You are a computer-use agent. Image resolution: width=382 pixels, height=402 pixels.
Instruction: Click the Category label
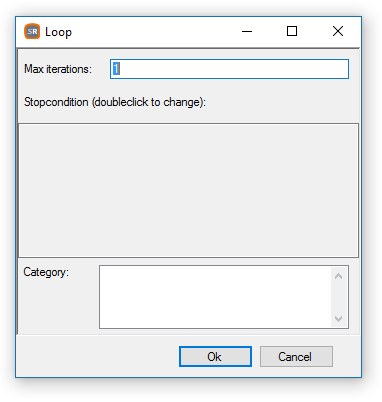coord(46,272)
